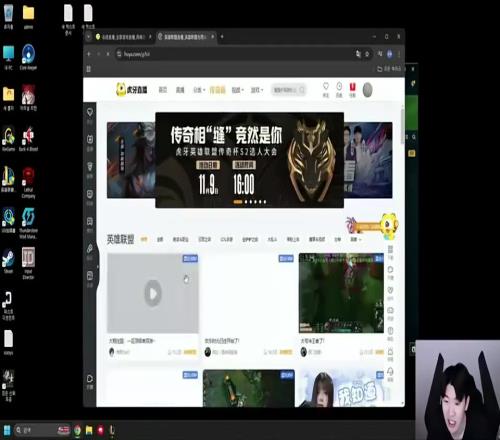The image size is (500, 440).
Task: Open the Steam desktop shortcut
Action: click(8, 261)
